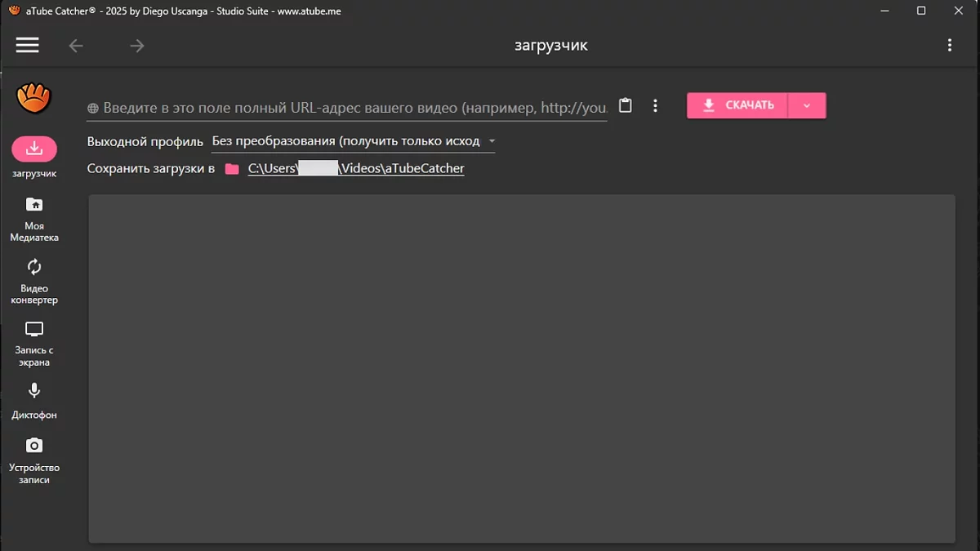Screen dimensions: 980x551
Task: Open the Videos\aTubeCatcher save path link
Action: coord(356,169)
